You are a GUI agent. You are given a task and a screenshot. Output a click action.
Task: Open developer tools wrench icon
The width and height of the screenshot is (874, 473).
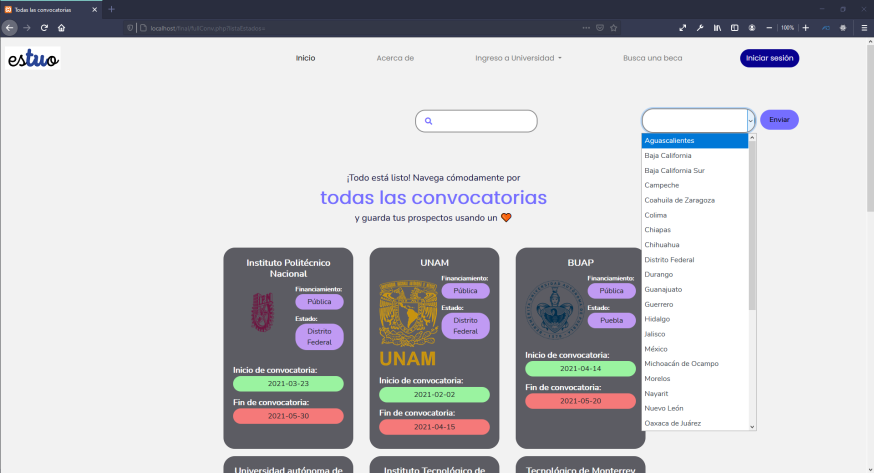coord(700,28)
